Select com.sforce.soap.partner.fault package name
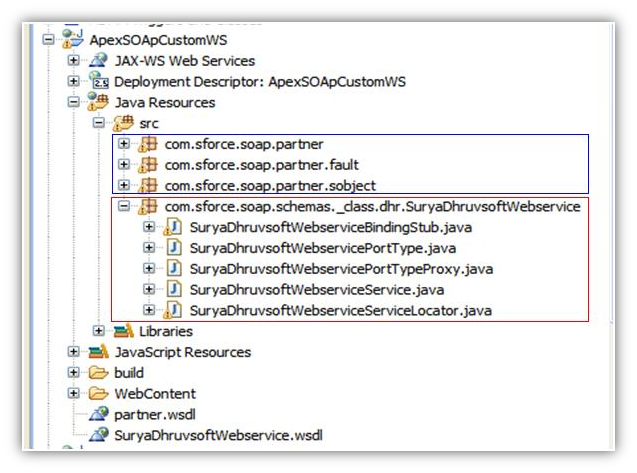 point(262,165)
